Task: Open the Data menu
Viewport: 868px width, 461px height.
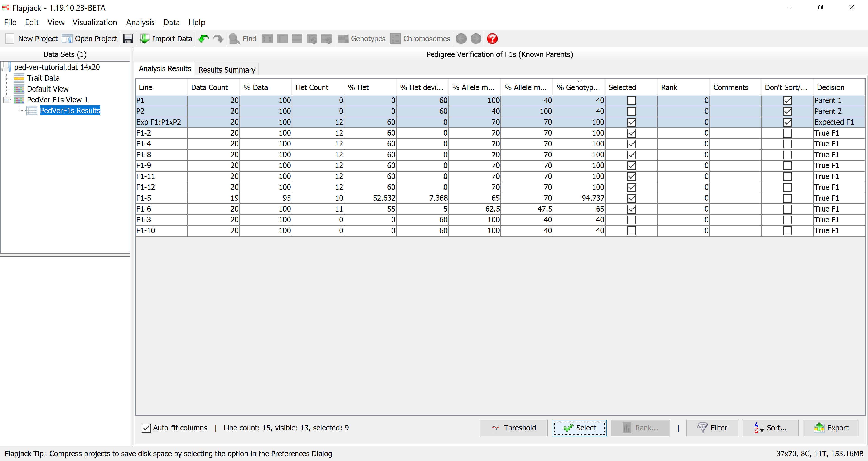Action: (172, 22)
